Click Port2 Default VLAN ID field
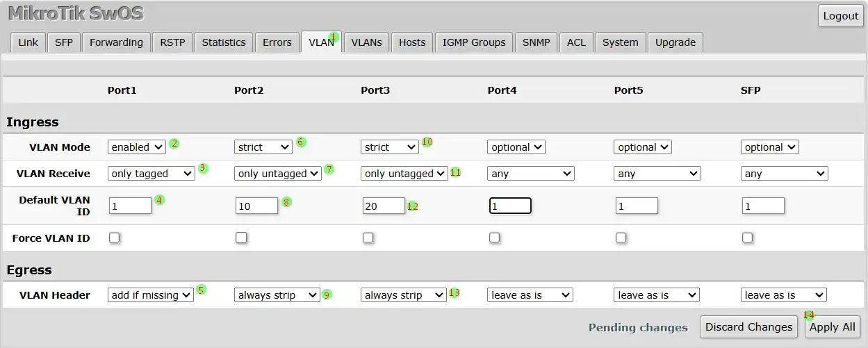This screenshot has width=868, height=348. 256,206
